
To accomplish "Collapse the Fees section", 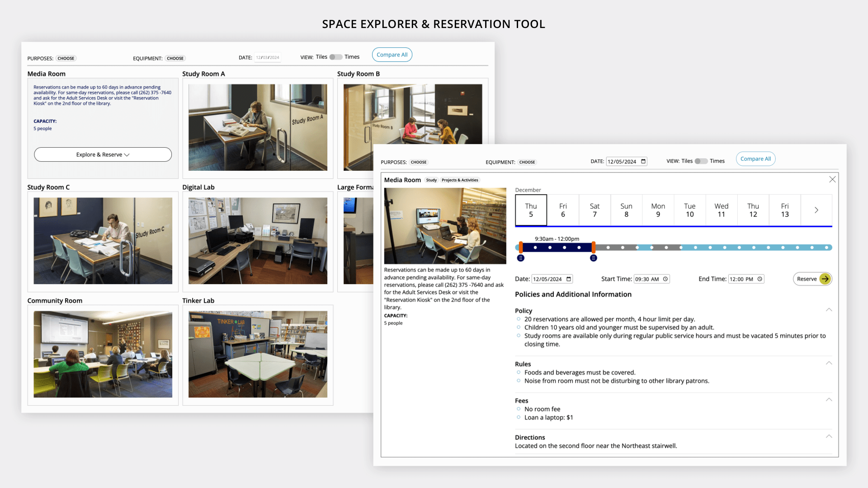I will click(x=829, y=400).
